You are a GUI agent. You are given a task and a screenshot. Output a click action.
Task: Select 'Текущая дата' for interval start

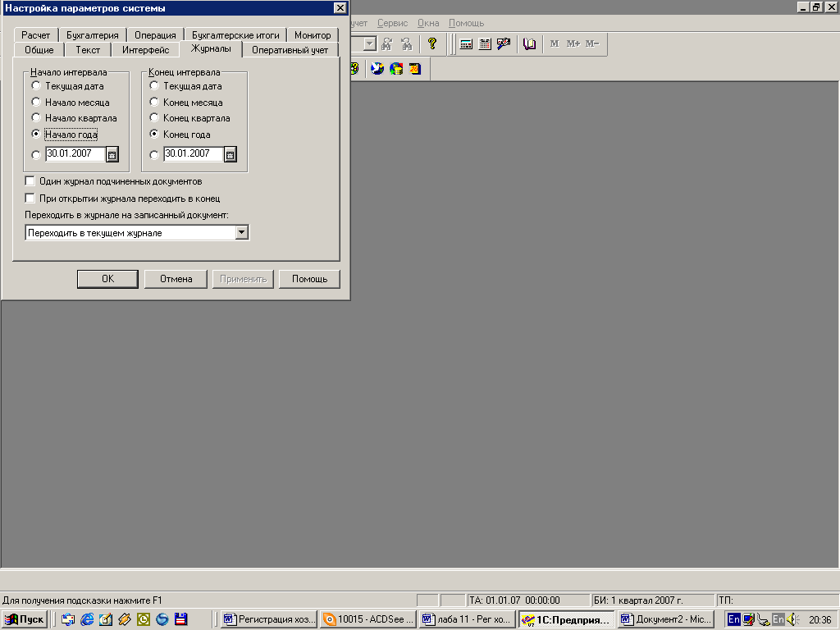pyautogui.click(x=36, y=85)
